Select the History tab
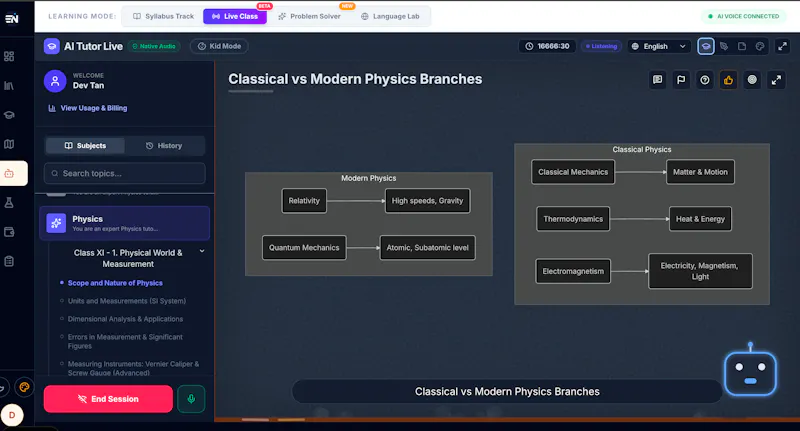 pos(164,146)
